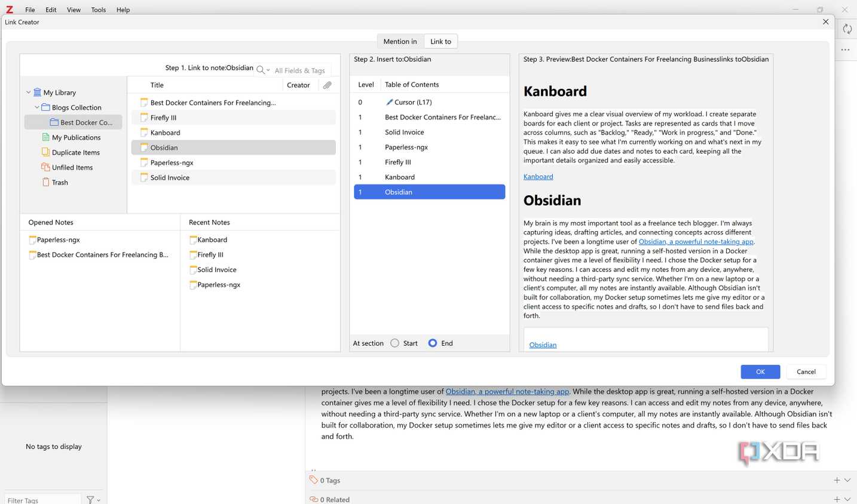The width and height of the screenshot is (857, 504).
Task: Click the sync icon in the Zotero window
Action: point(847,29)
